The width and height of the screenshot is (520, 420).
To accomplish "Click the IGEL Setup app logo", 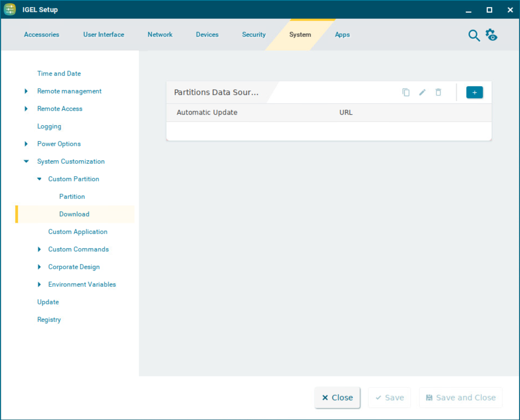I will [x=10, y=10].
